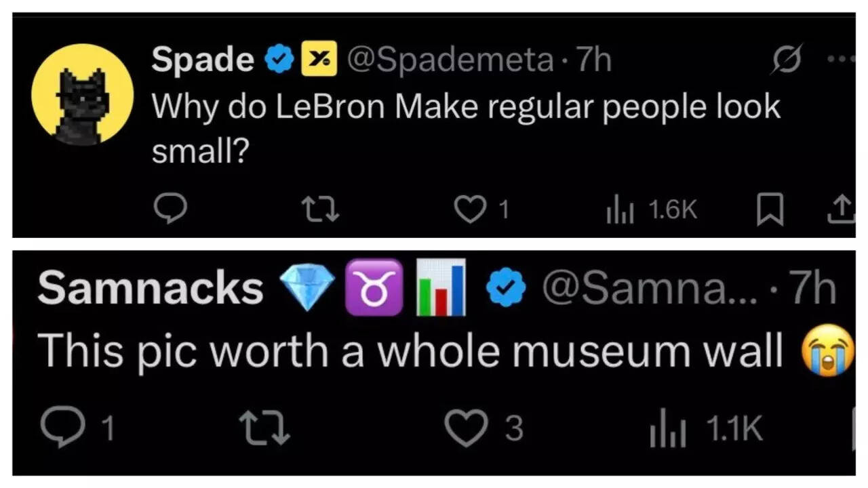Retweet Samnacks' post

266,428
